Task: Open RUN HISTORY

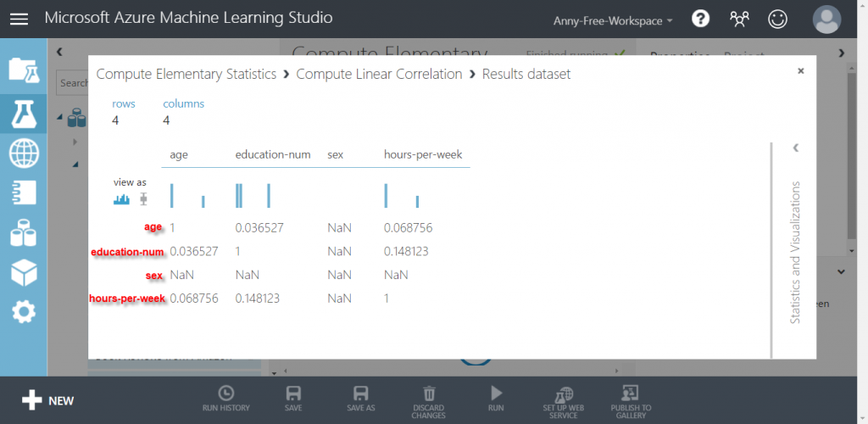Action: click(225, 399)
